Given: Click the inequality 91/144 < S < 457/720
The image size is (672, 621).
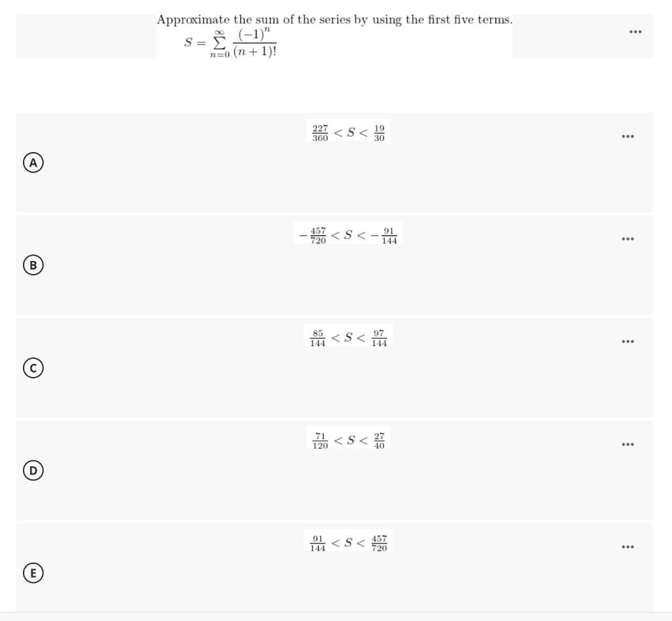Looking at the screenshot, I should point(348,542).
